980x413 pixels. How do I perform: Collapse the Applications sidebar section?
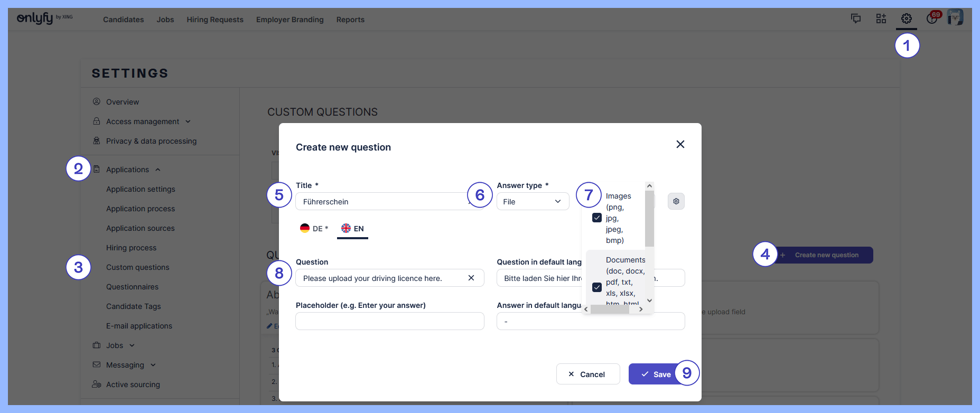pos(157,170)
